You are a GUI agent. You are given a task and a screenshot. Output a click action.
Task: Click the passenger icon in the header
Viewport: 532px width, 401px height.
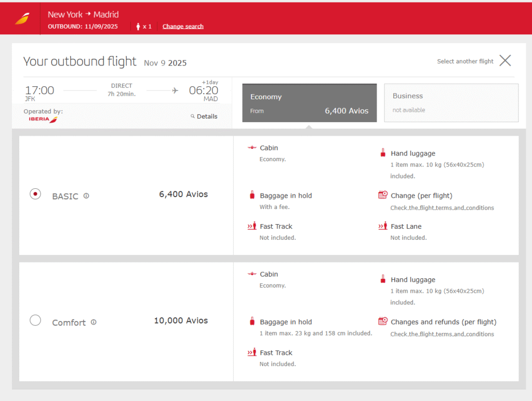[x=138, y=27]
